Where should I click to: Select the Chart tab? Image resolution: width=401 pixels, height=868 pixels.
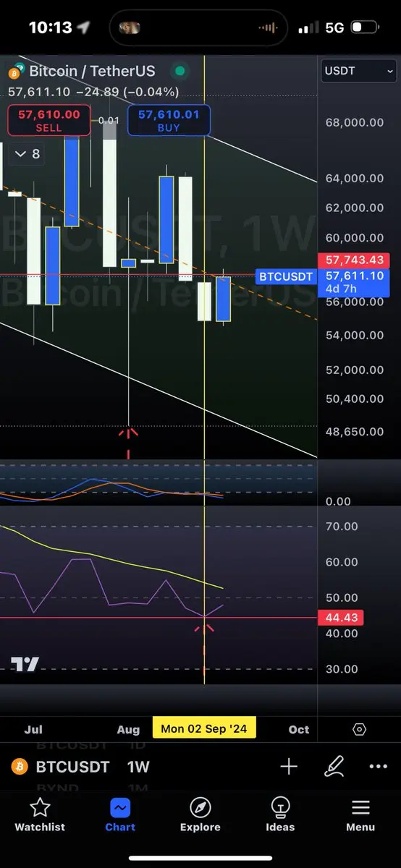120,815
